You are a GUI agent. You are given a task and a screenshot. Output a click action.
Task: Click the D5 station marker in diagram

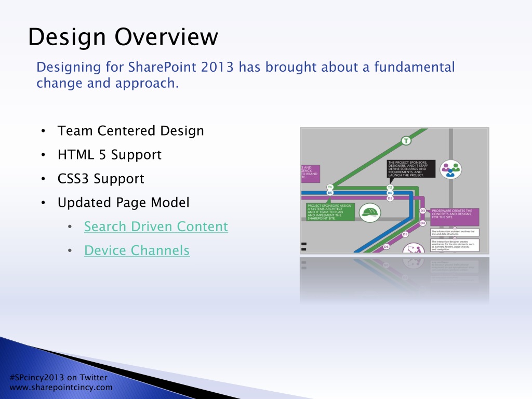(405, 234)
